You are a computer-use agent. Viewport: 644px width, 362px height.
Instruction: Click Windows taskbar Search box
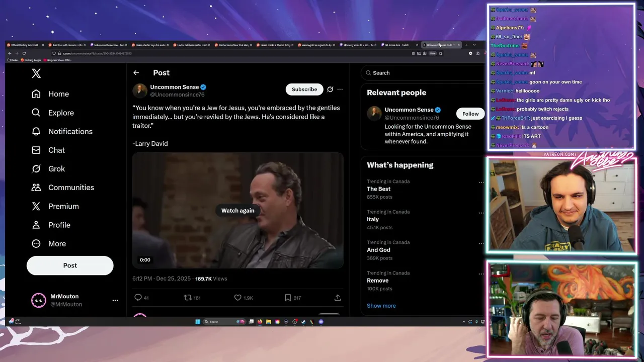point(224,322)
